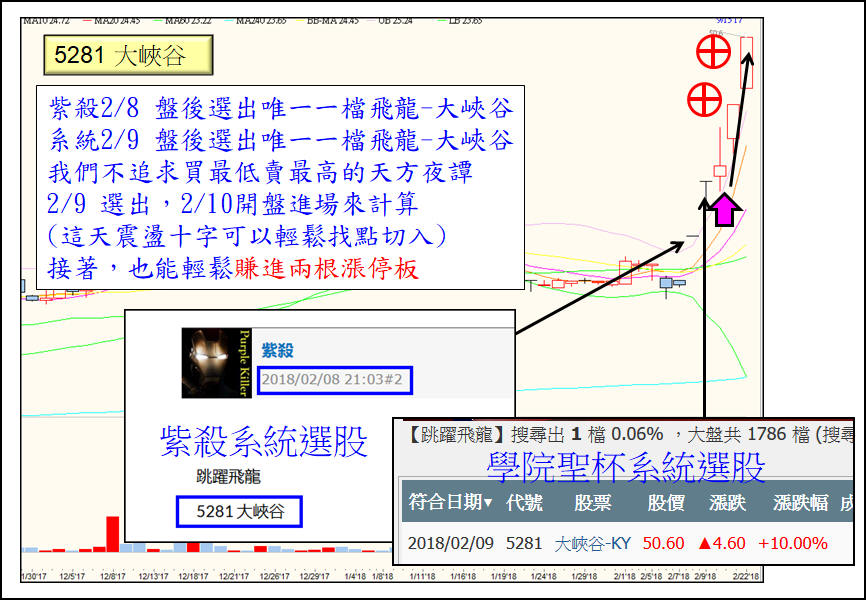The image size is (866, 600).
Task: Sort by 符合日期 column dropdown arrow
Action: point(489,502)
